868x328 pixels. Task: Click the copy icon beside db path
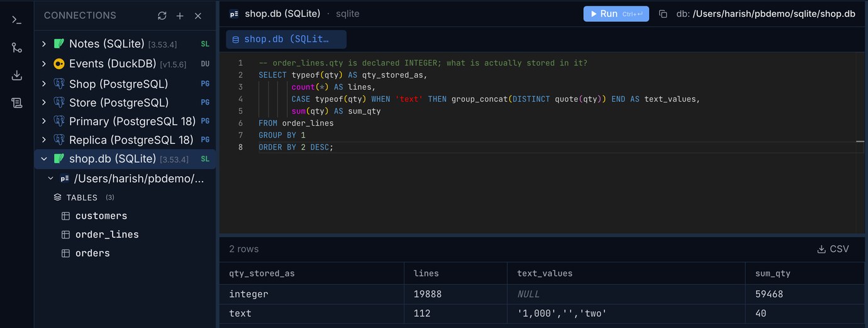[x=663, y=14]
